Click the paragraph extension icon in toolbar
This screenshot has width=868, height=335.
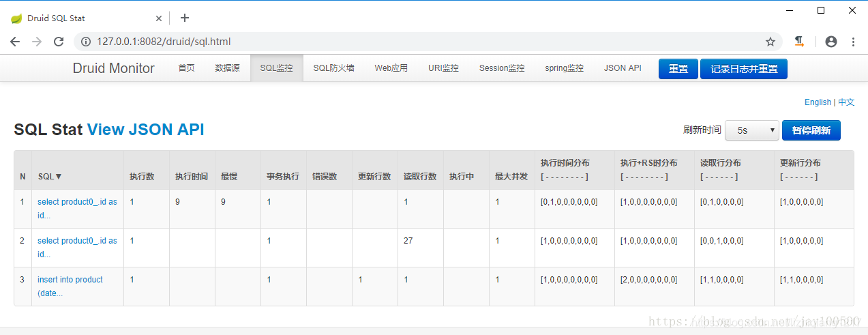click(x=799, y=42)
